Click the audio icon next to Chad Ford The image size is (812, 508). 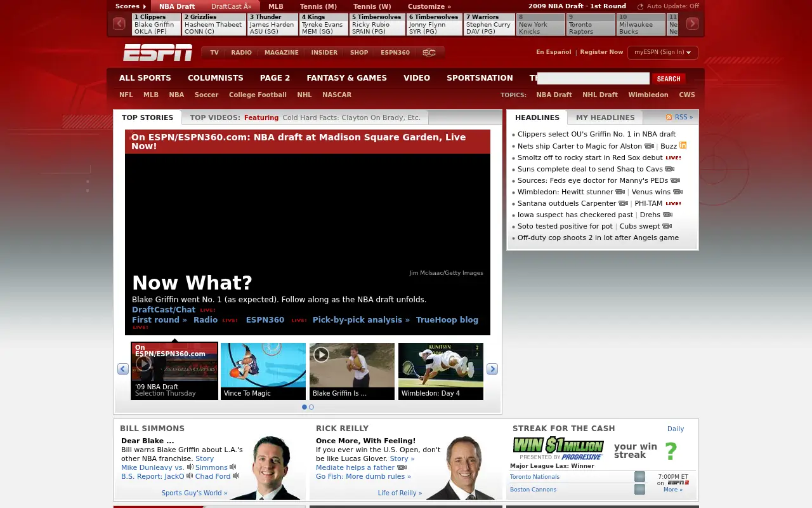236,476
